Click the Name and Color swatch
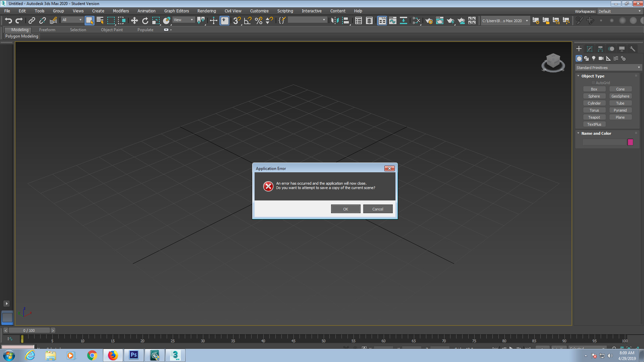 pos(630,142)
